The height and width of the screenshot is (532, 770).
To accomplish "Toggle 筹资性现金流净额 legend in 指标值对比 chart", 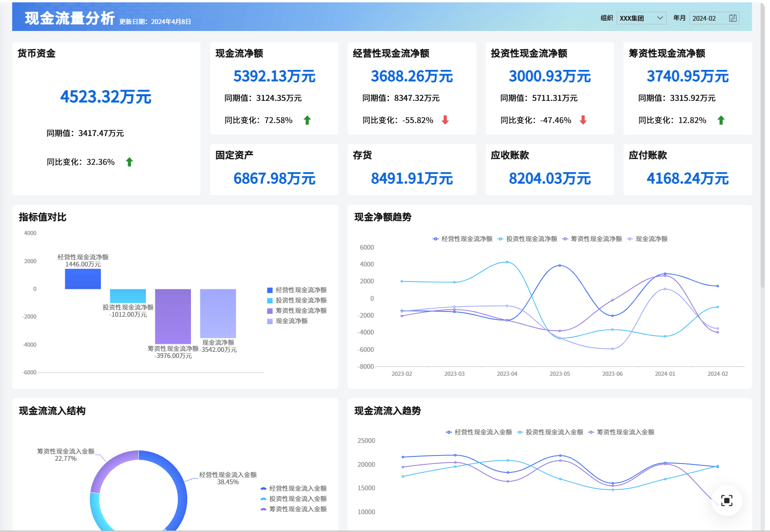I will (297, 311).
